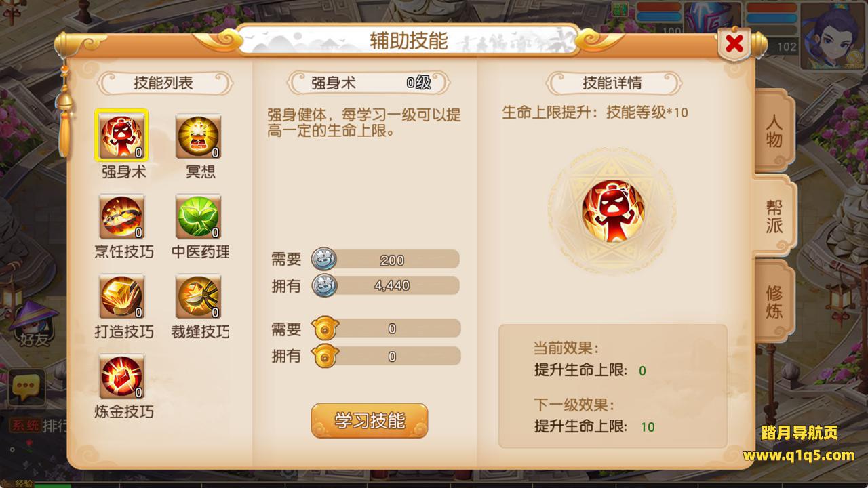Pick the 中医药理 herbal medicine skill icon

point(199,216)
